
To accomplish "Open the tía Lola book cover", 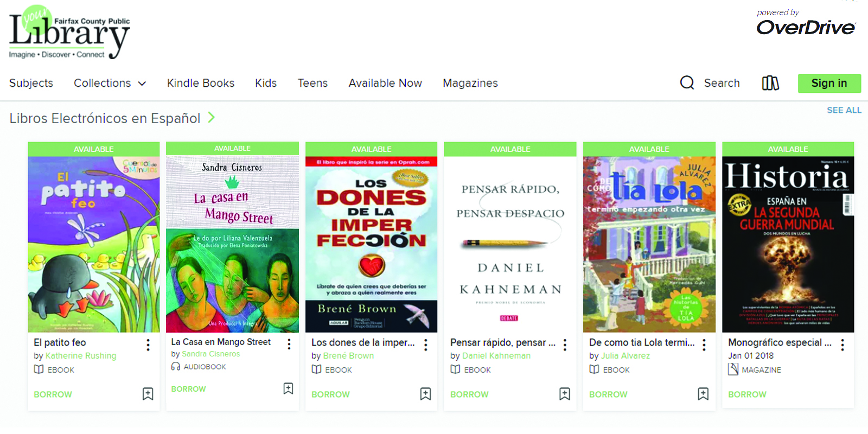I will click(x=649, y=244).
